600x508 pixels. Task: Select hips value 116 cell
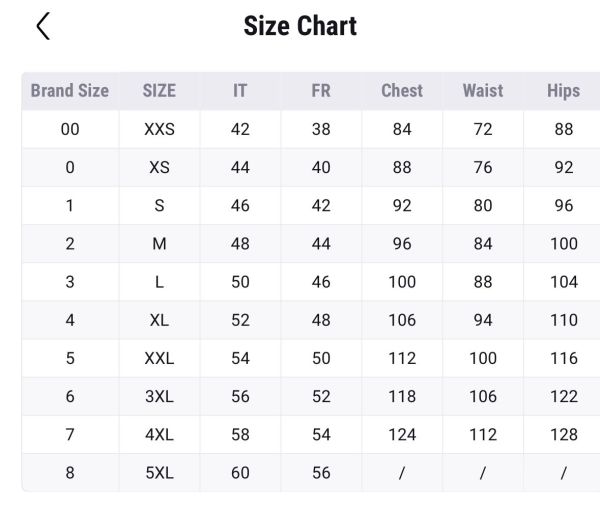tap(563, 358)
